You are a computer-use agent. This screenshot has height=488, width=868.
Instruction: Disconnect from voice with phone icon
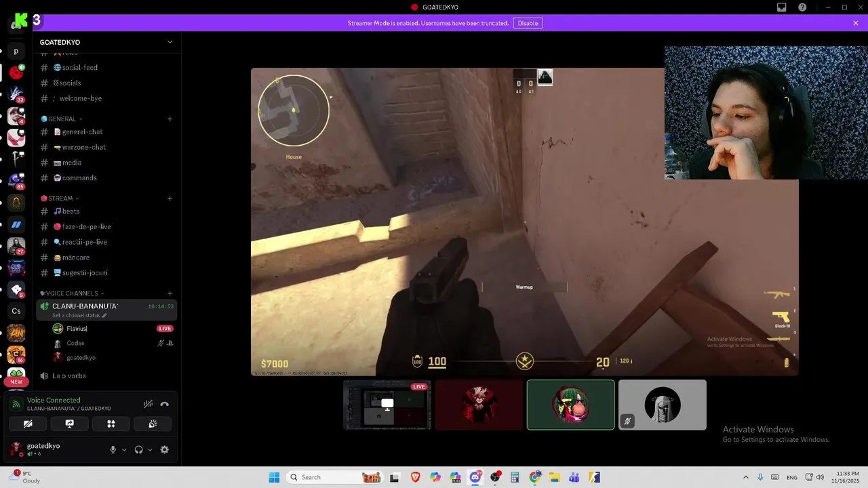tap(164, 404)
